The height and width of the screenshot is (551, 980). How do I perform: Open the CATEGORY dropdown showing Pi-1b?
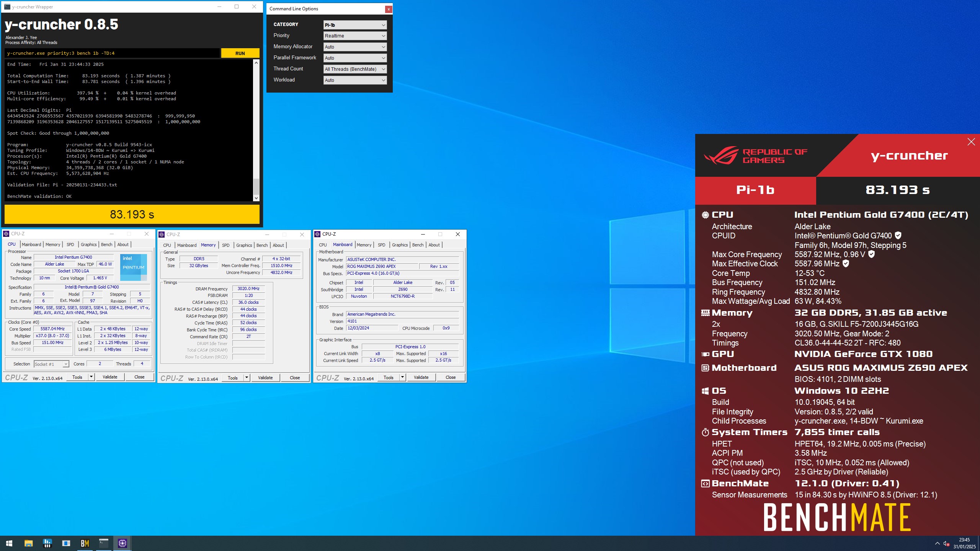(x=355, y=25)
